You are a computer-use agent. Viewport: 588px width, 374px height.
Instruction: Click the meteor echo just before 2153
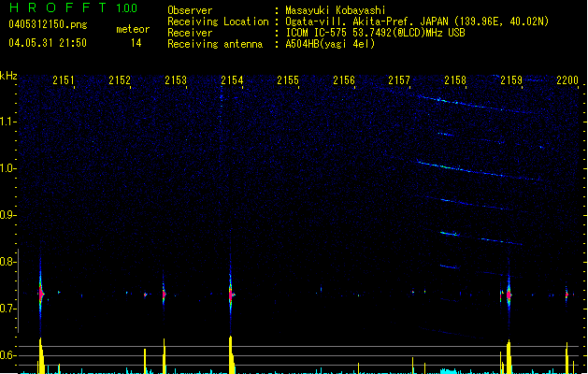[x=164, y=295]
